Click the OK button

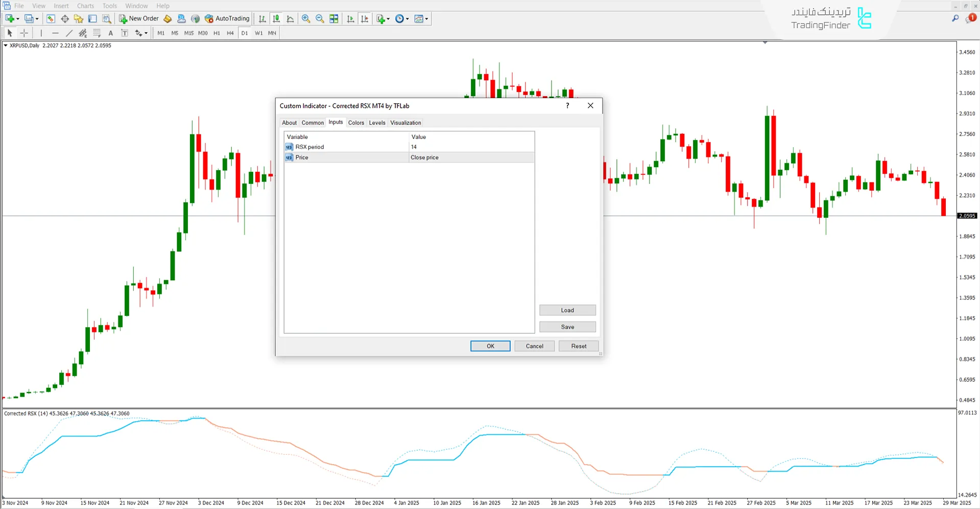[x=489, y=346]
